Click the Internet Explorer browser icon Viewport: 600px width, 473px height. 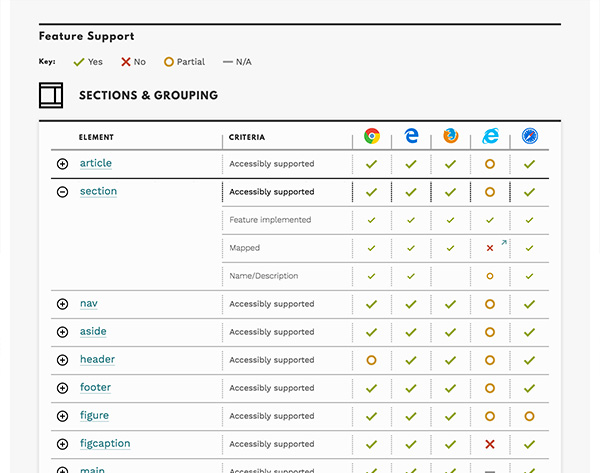(490, 136)
